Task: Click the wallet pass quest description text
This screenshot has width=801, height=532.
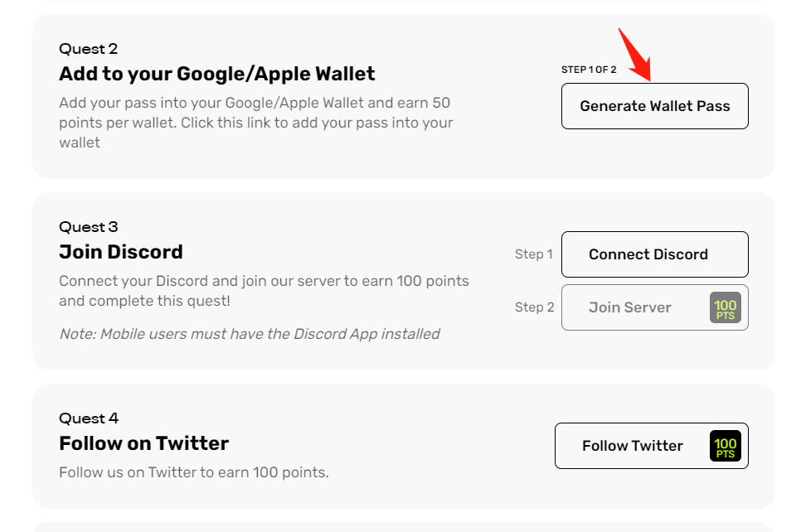Action: tap(256, 123)
